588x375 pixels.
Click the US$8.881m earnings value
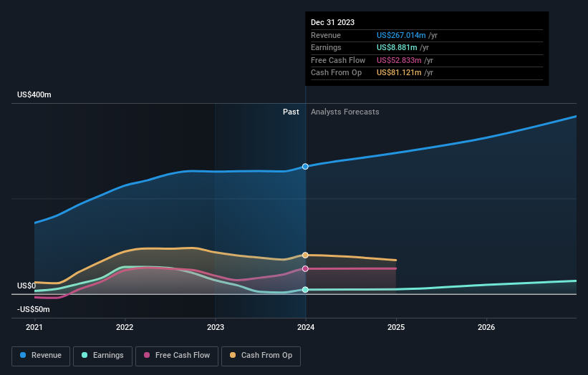397,47
